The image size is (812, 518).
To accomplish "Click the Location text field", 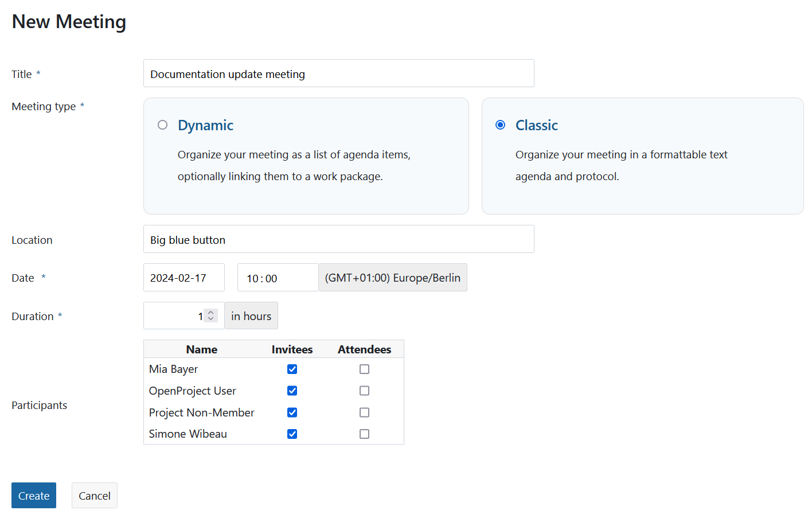I will 338,239.
